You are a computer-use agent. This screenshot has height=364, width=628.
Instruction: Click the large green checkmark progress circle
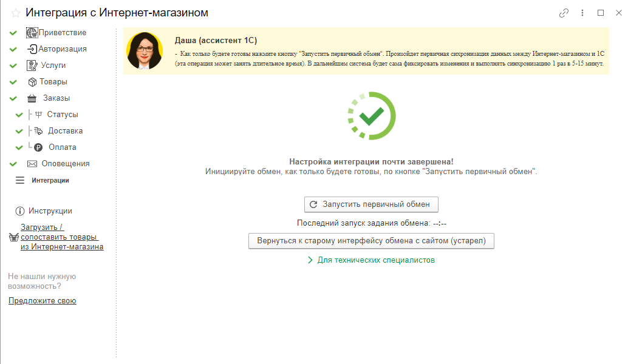371,116
